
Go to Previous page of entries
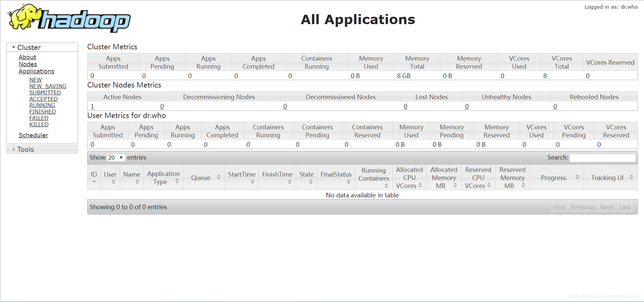583,207
